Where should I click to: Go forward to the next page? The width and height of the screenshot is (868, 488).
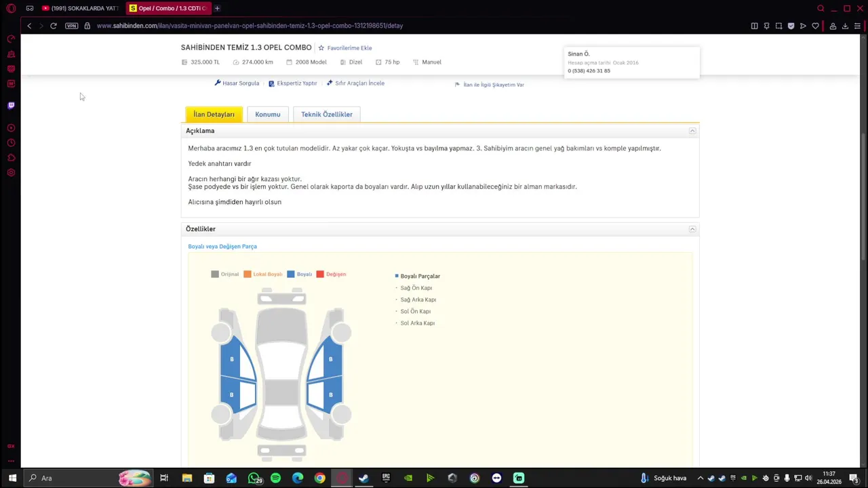coord(41,26)
